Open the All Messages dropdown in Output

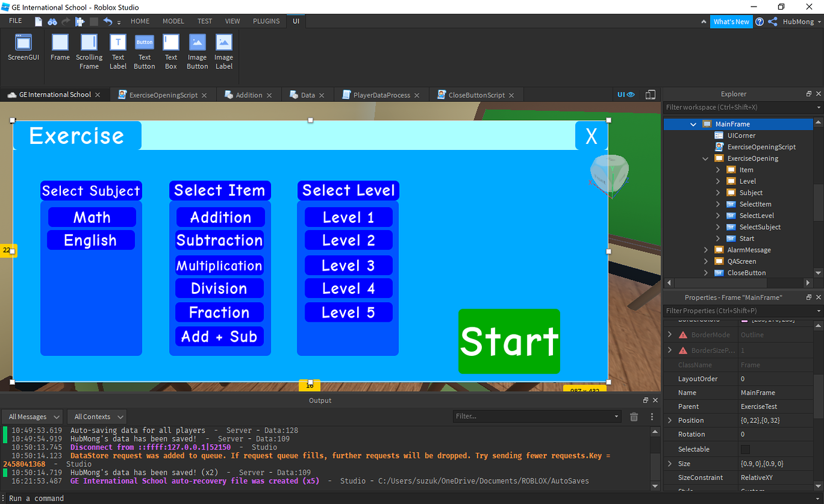point(32,416)
